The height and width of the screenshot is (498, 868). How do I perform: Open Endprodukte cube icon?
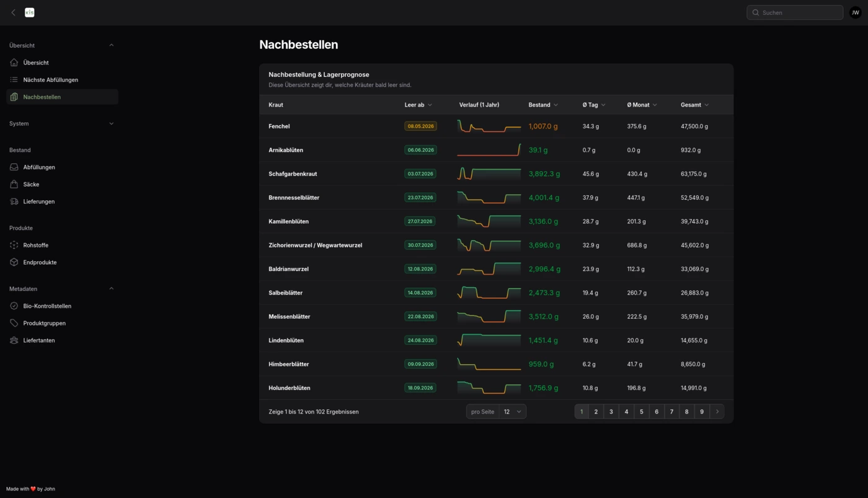14,262
